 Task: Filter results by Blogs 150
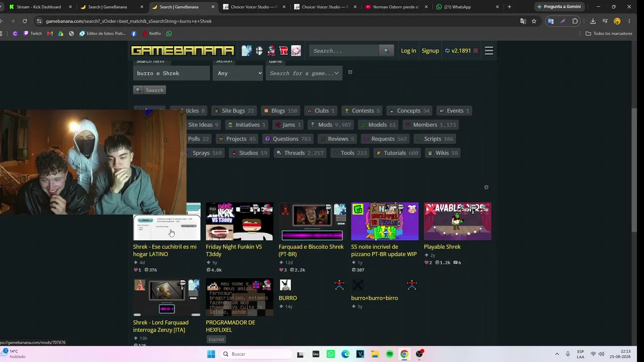(280, 111)
